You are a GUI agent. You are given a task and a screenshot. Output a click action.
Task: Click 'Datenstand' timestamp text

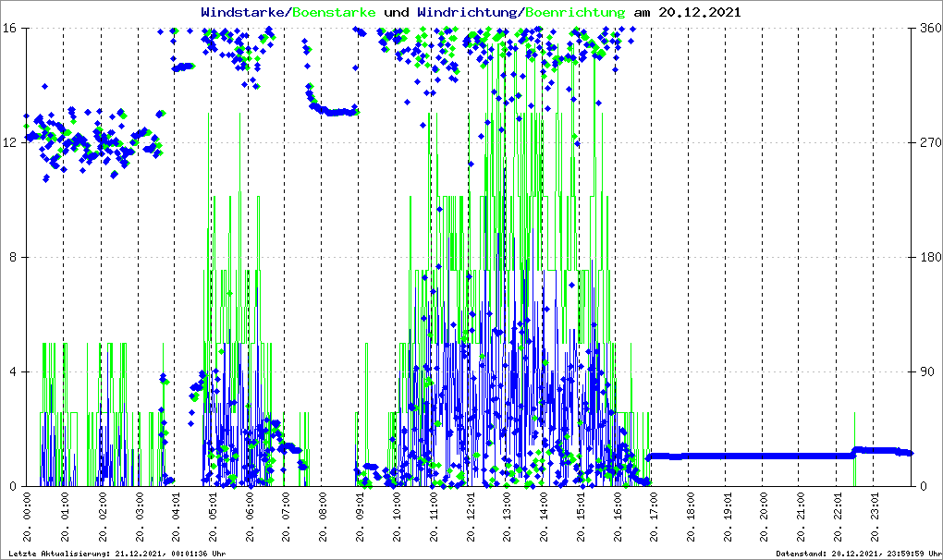pyautogui.click(x=858, y=554)
